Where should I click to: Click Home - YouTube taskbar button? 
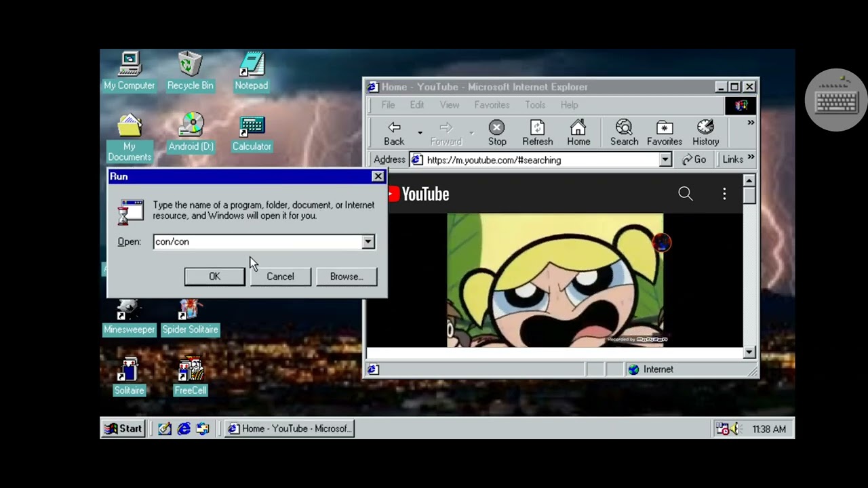click(289, 428)
